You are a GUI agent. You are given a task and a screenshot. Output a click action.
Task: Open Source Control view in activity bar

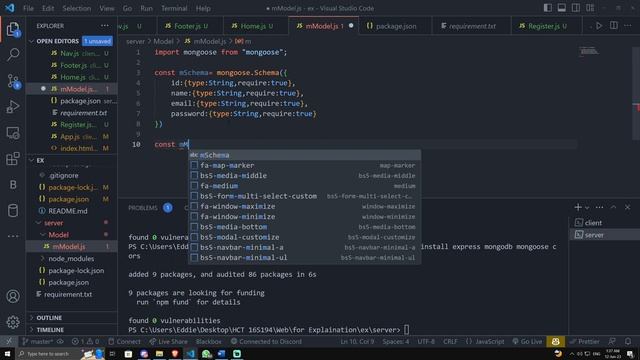coord(13,81)
